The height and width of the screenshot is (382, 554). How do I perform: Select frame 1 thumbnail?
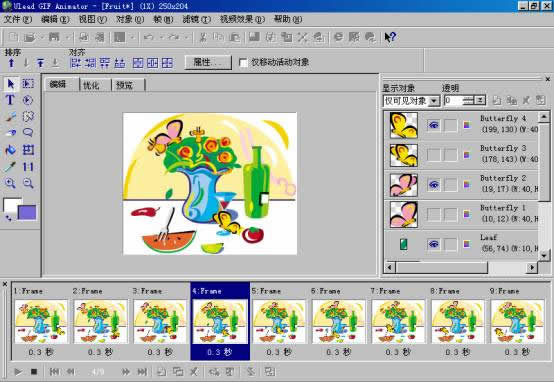[41, 322]
